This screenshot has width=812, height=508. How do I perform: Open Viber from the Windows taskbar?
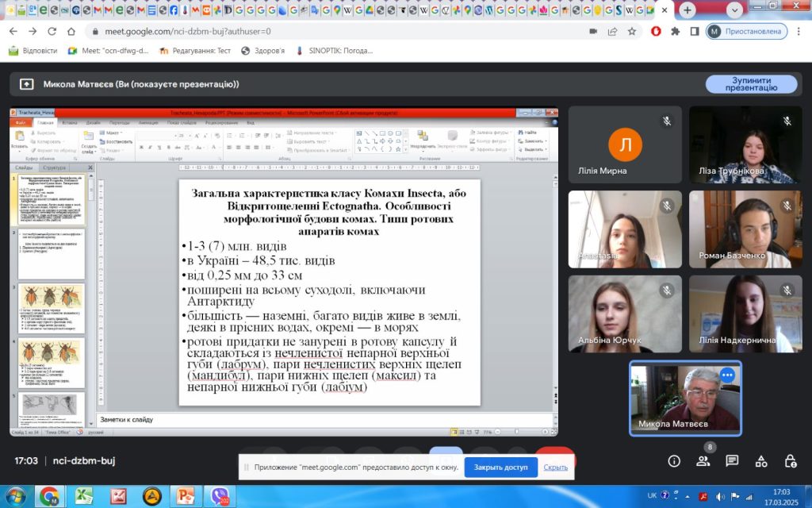218,496
